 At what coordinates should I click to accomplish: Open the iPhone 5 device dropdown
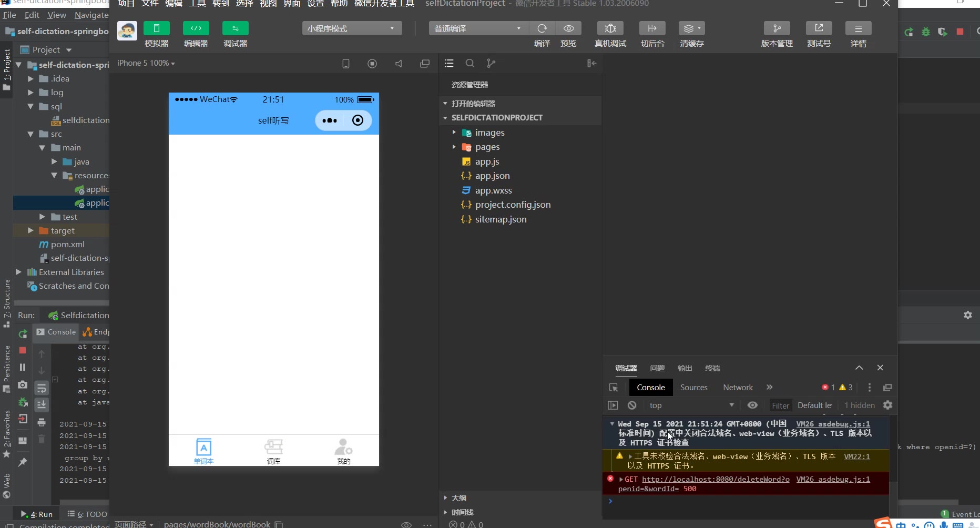pos(146,63)
